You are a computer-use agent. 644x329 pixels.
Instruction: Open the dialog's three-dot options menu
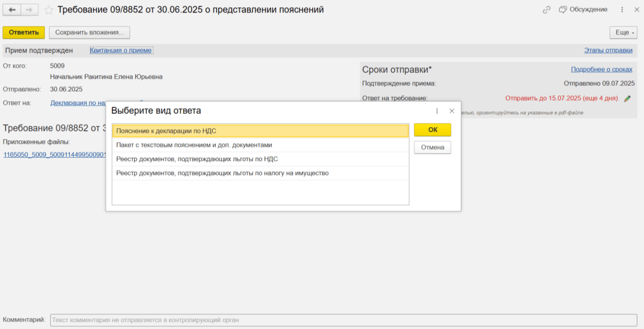(437, 111)
